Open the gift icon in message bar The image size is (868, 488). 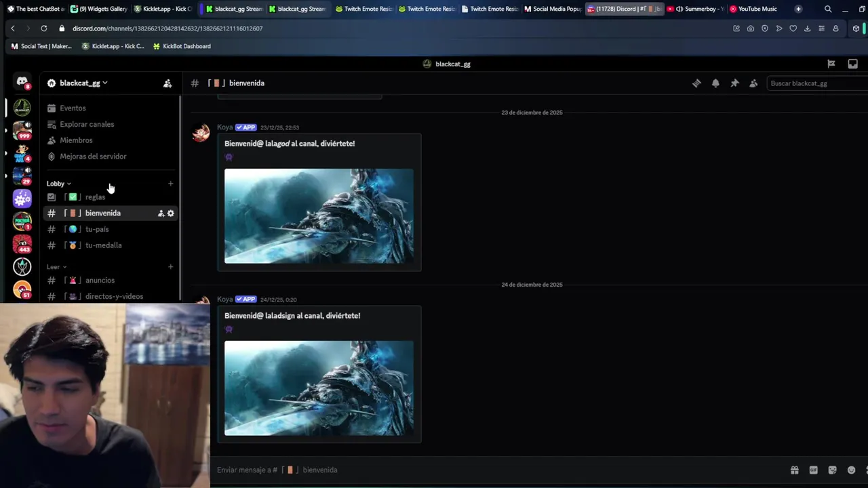pyautogui.click(x=794, y=470)
